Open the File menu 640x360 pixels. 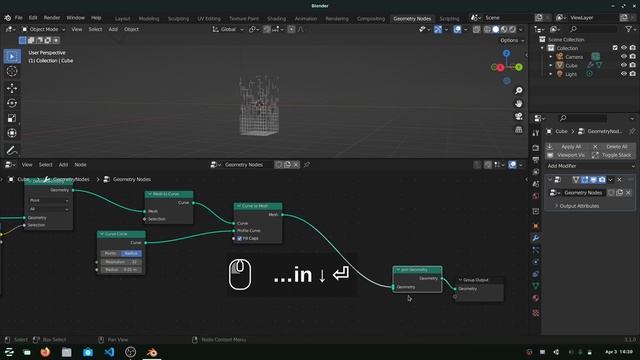click(x=19, y=18)
